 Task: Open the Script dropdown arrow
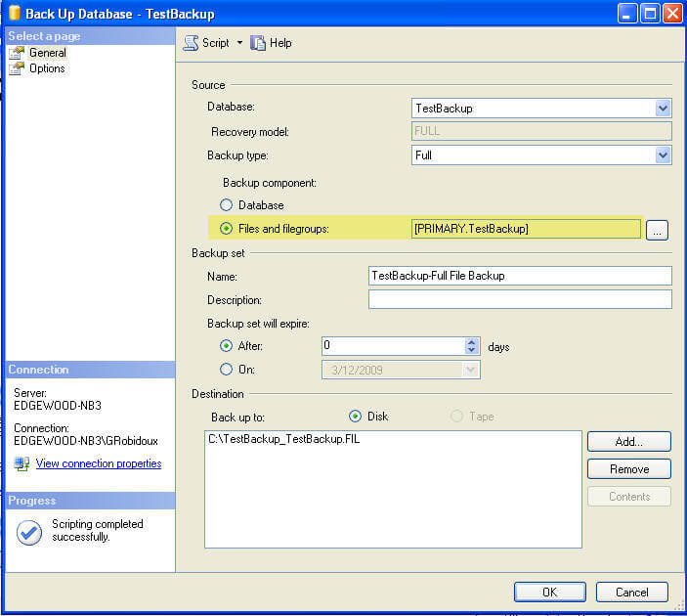coord(239,43)
